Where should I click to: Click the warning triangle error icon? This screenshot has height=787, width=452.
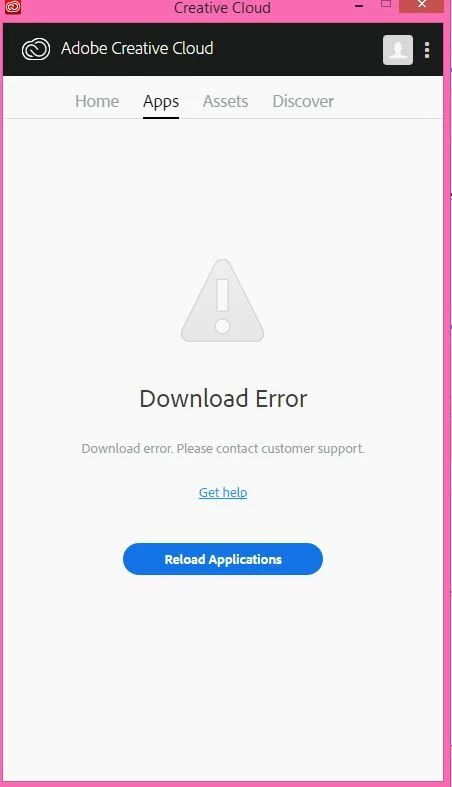pos(222,301)
